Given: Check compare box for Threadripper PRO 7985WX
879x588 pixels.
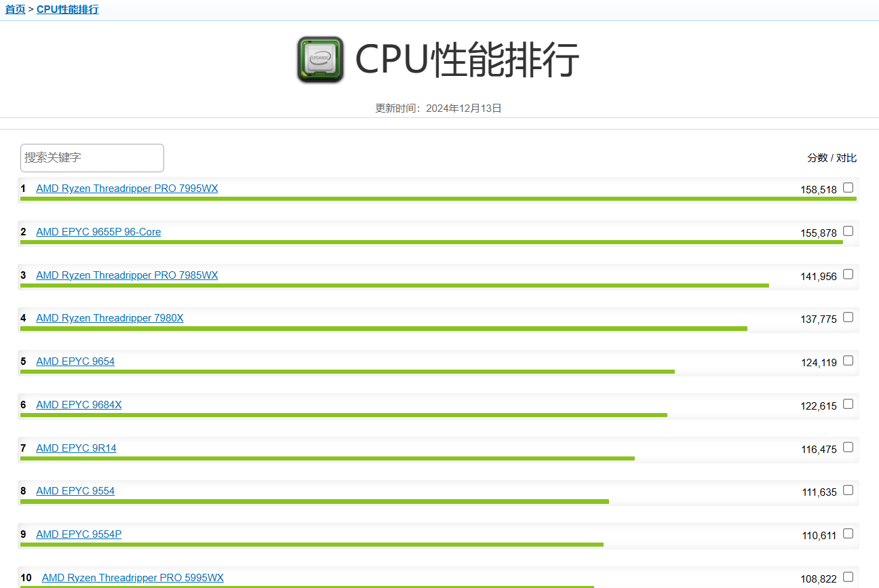Looking at the screenshot, I should click(848, 275).
